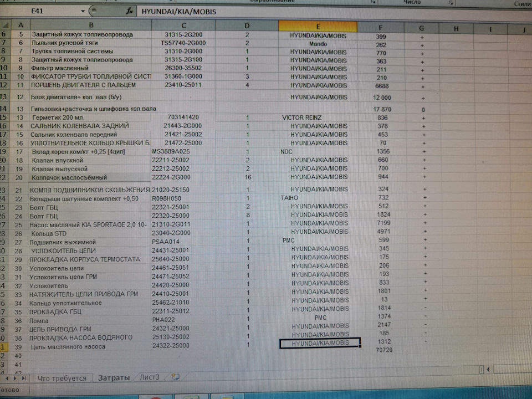Select part number cell MS3889A025
Image resolution: width=532 pixels, height=399 pixels.
(183, 151)
